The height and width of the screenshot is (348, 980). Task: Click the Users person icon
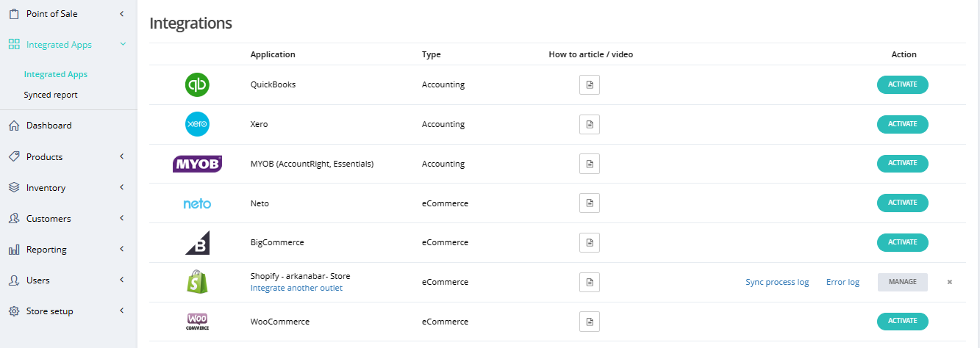point(14,280)
